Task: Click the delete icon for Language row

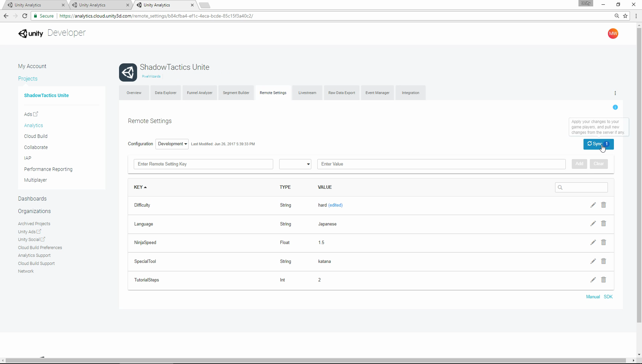Action: click(604, 224)
